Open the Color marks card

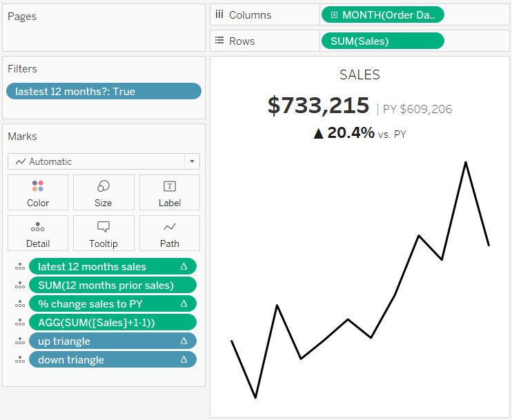[38, 192]
